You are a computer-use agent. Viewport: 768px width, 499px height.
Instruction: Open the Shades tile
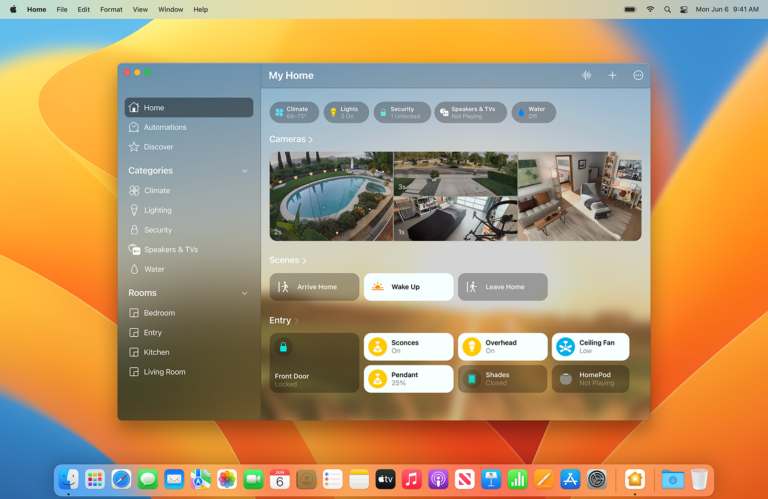coord(503,379)
